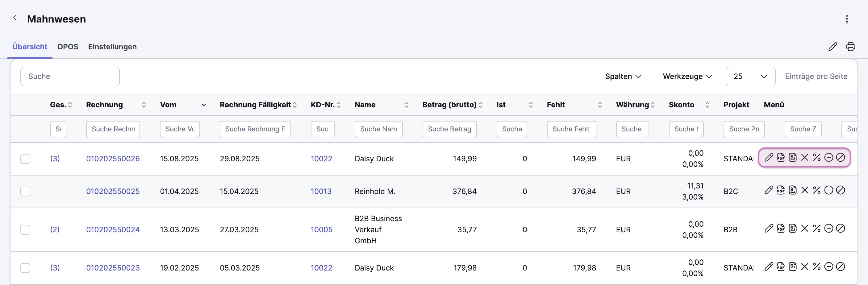Viewport: 868px width, 285px height.
Task: Focus the main Suche search field
Action: (70, 76)
